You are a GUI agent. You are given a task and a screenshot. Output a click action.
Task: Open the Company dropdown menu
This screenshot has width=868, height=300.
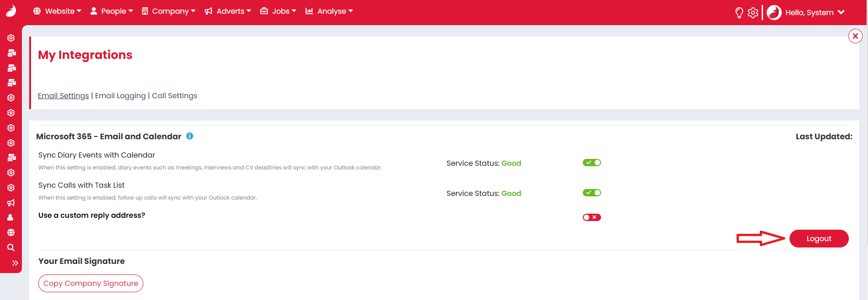click(x=168, y=11)
